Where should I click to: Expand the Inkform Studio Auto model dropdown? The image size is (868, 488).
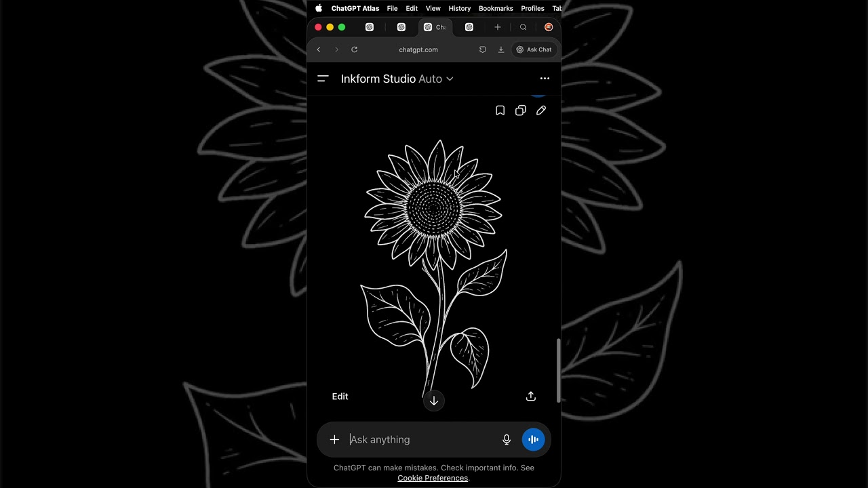click(x=397, y=79)
